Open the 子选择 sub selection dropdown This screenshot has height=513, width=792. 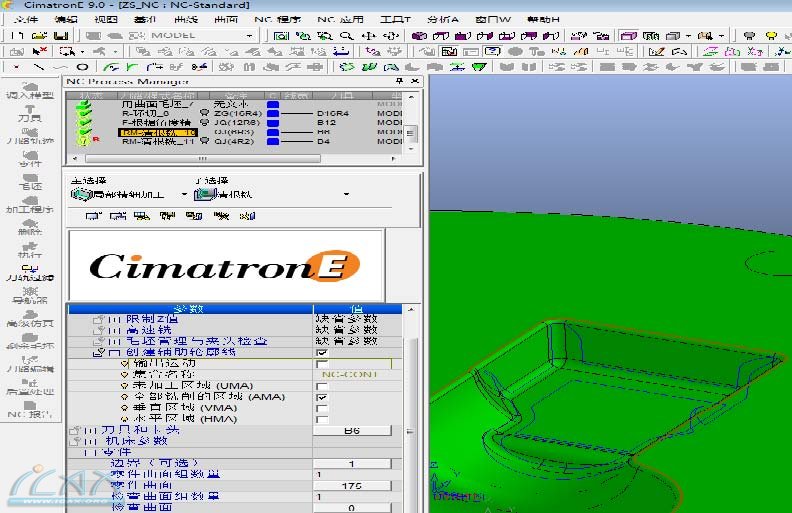click(346, 194)
